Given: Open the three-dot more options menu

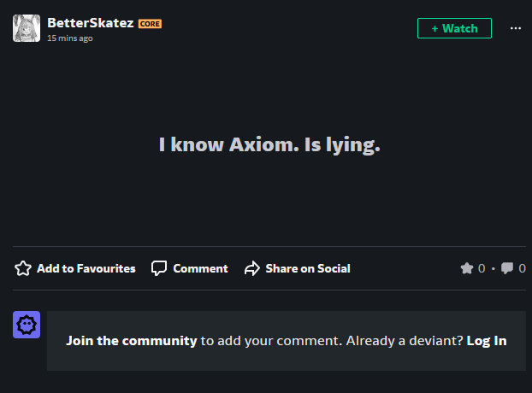Looking at the screenshot, I should tap(516, 28).
